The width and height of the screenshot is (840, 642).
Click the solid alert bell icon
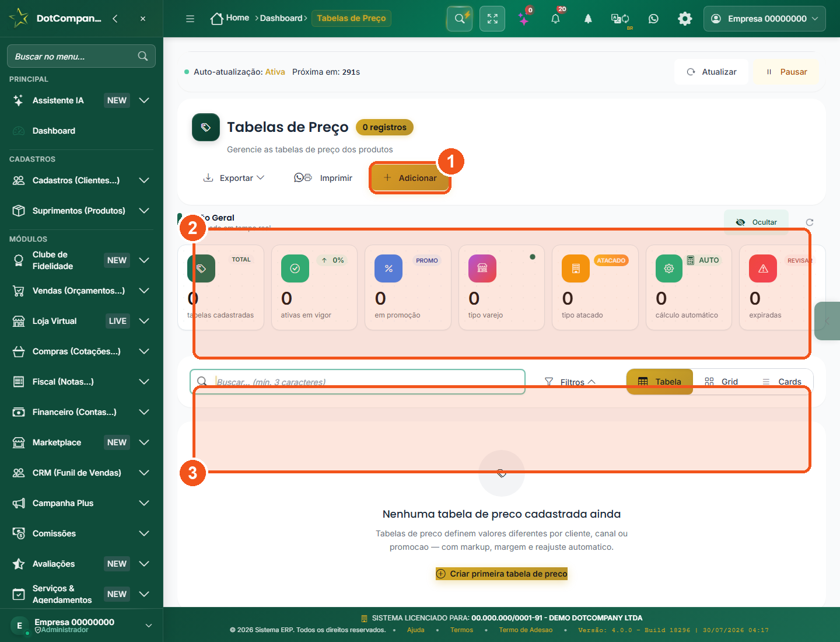pos(588,19)
